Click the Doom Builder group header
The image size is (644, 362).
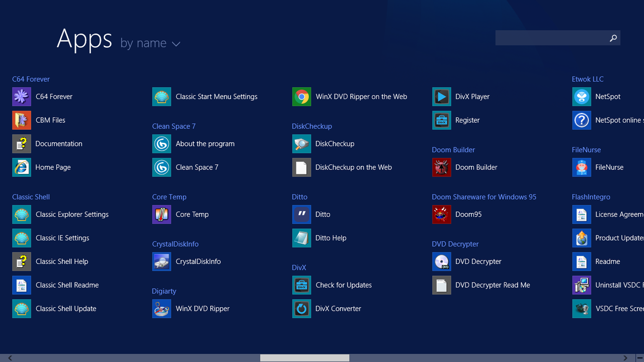(453, 150)
